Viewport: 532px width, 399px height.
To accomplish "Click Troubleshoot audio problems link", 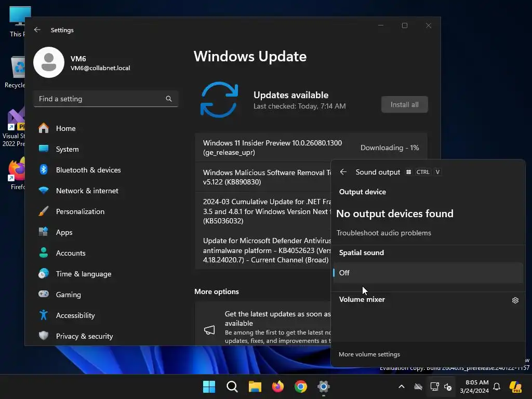I will tap(384, 233).
